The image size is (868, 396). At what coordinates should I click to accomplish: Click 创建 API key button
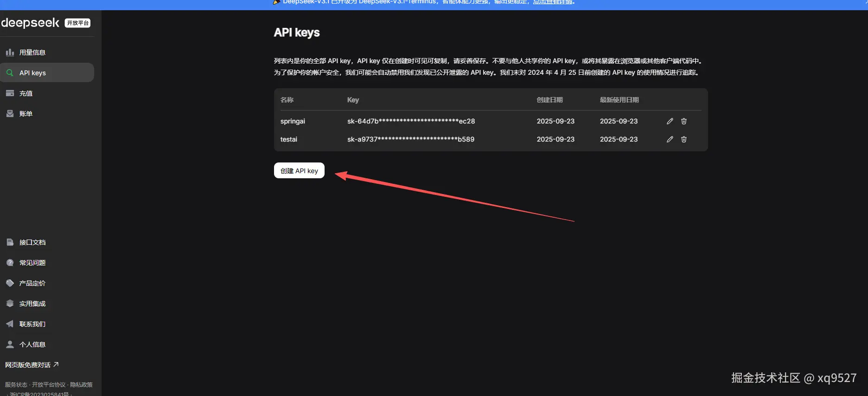pyautogui.click(x=299, y=170)
